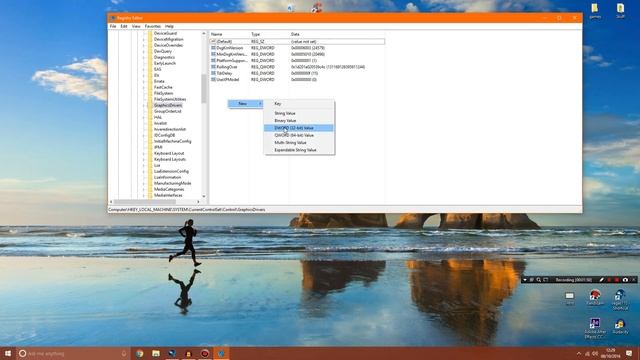The height and width of the screenshot is (360, 640).
Task: Sort values by the Data column header
Action: [x=337, y=34]
